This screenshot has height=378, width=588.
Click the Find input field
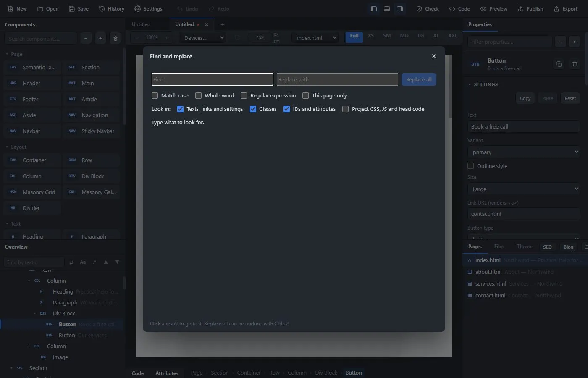213,79
